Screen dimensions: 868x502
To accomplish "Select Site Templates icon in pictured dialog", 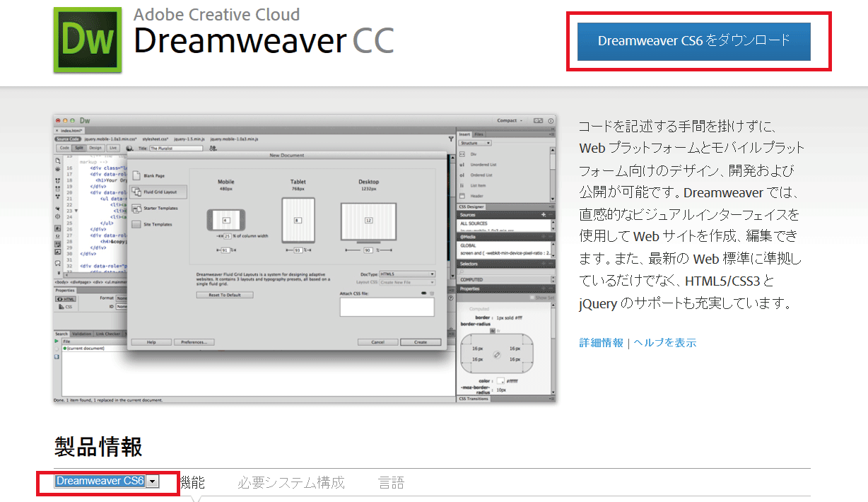I will click(x=136, y=225).
